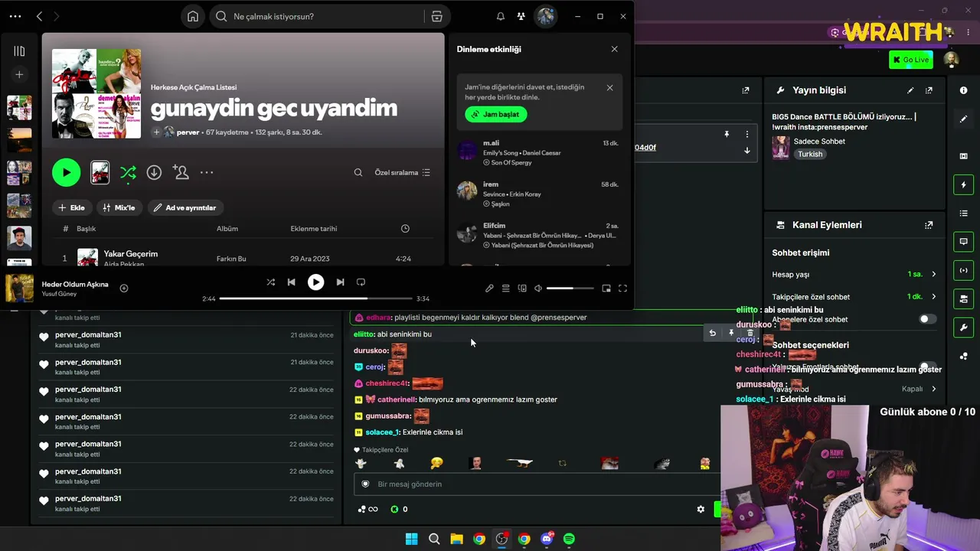Go back in Spotify navigation
Screen dimensions: 980x551
(x=39, y=16)
